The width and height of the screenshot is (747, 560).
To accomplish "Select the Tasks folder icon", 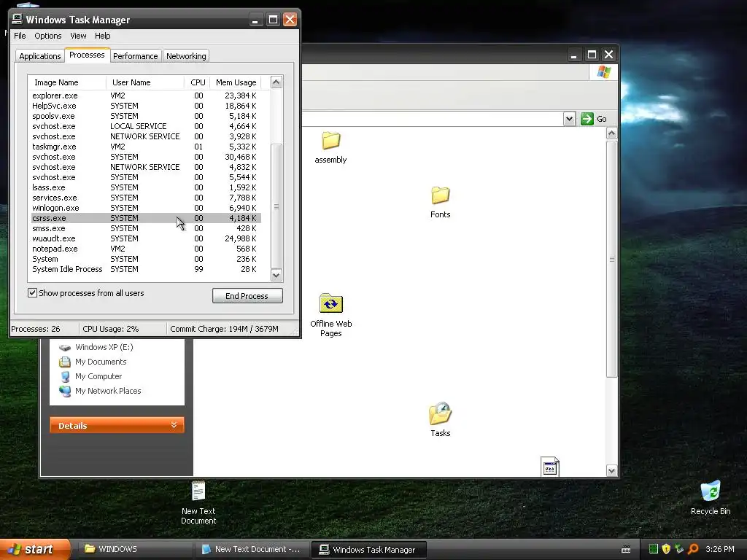I will coord(440,413).
